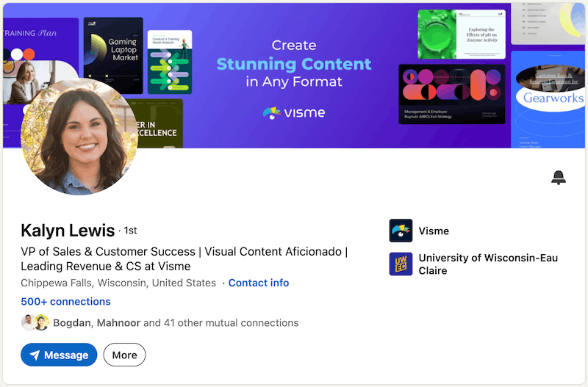
Task: Click mutual connection avatars
Action: pos(35,322)
